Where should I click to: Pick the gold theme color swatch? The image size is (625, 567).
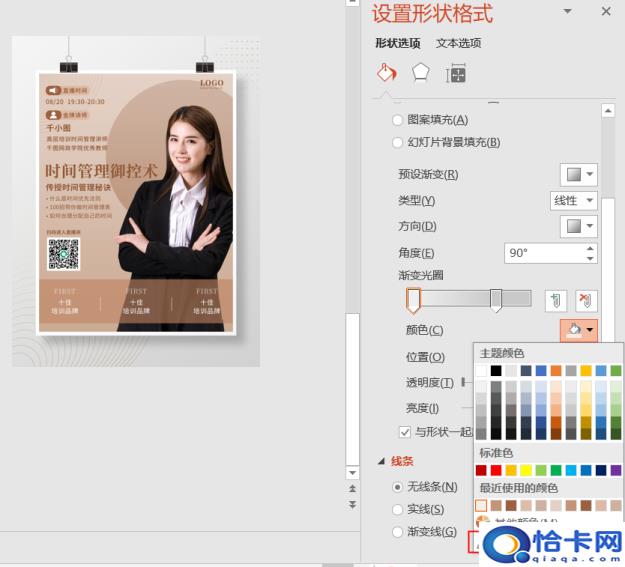[x=586, y=371]
